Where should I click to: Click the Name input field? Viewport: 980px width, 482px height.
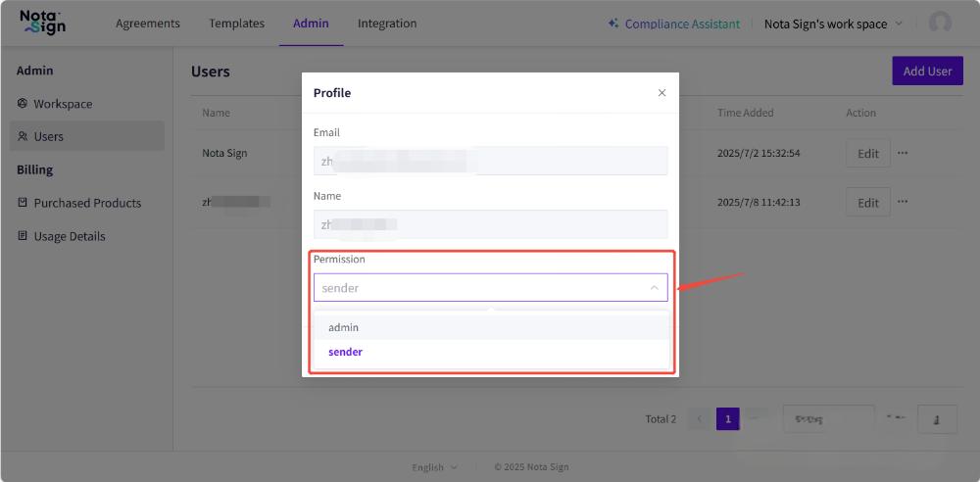click(x=490, y=224)
